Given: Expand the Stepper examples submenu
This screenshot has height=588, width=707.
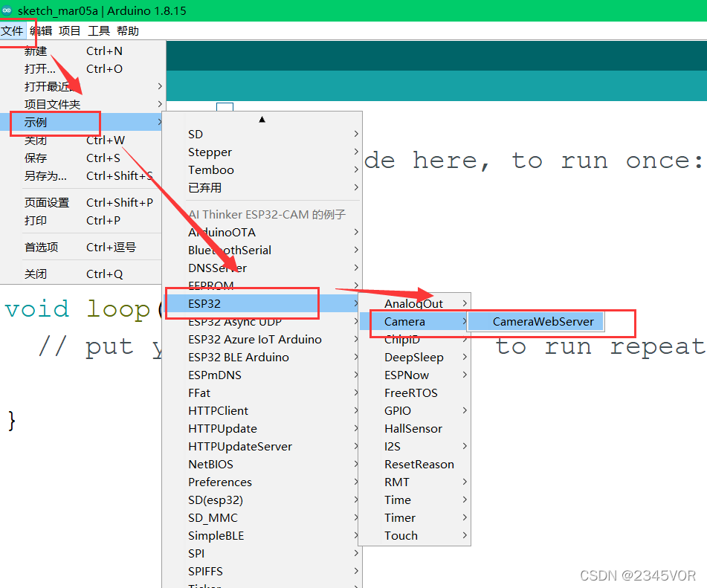Looking at the screenshot, I should click(262, 152).
